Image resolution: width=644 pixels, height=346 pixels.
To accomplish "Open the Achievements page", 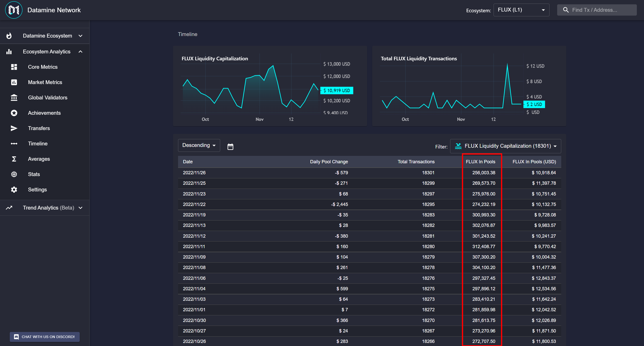I will point(44,113).
